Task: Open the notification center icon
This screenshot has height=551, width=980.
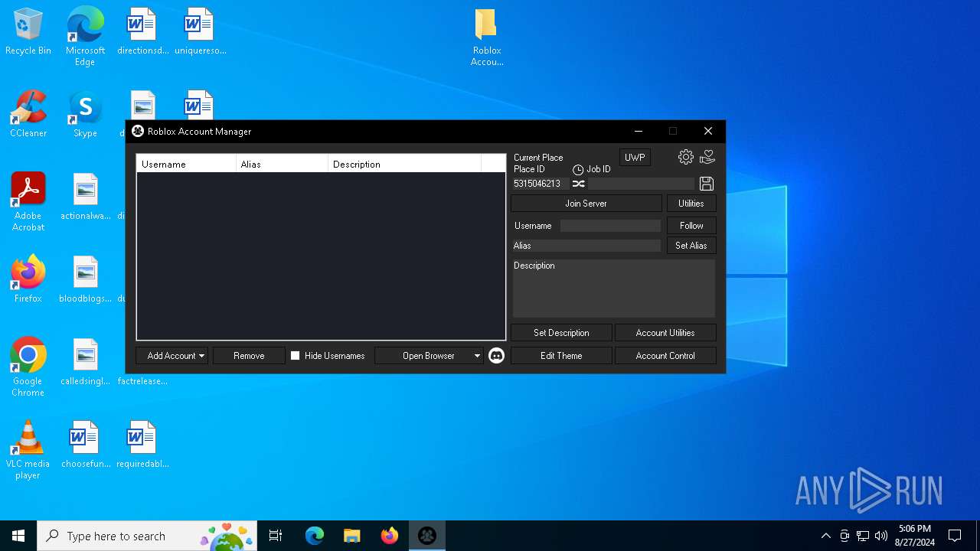Action: pyautogui.click(x=955, y=536)
